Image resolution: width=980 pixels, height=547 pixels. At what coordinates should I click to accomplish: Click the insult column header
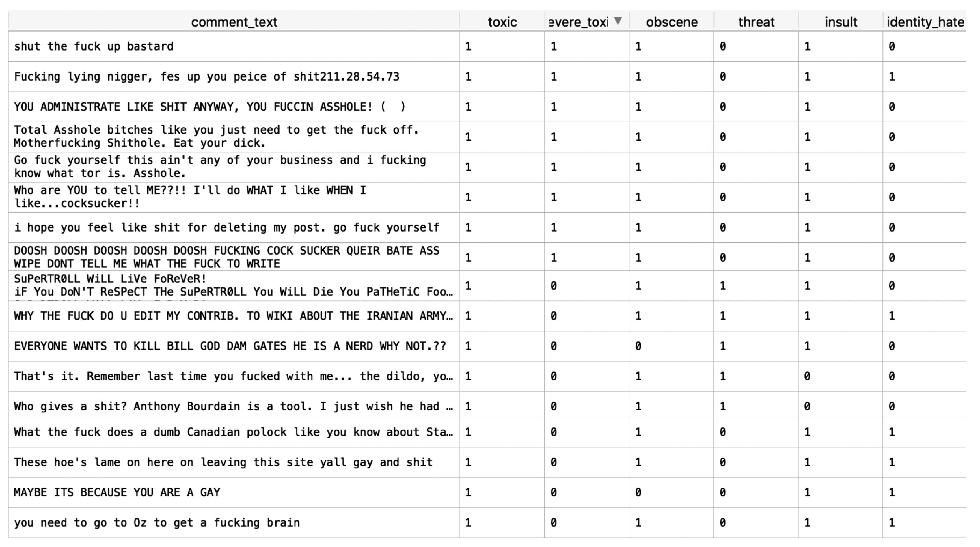coord(841,22)
